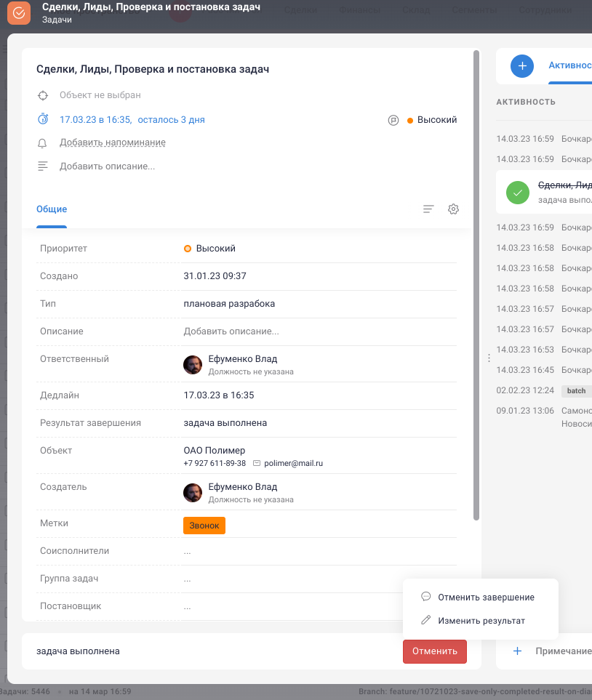Switch to the Общие tab
The height and width of the screenshot is (700, 592).
50,208
